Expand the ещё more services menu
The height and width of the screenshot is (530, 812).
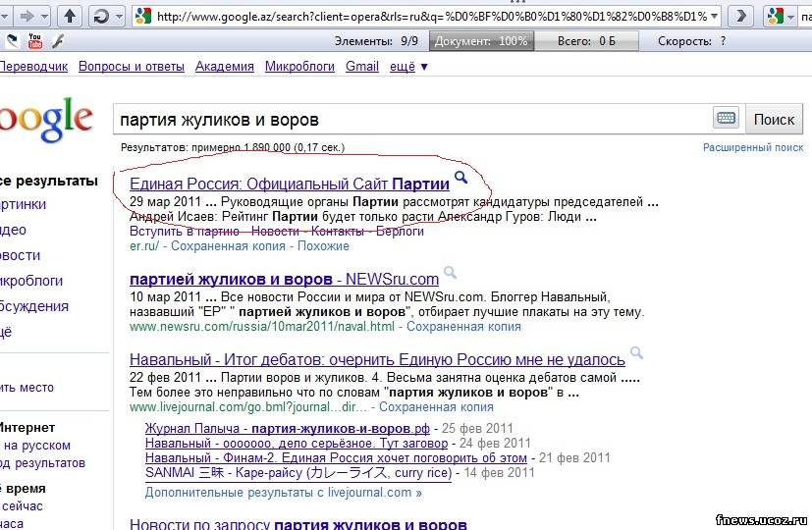408,67
